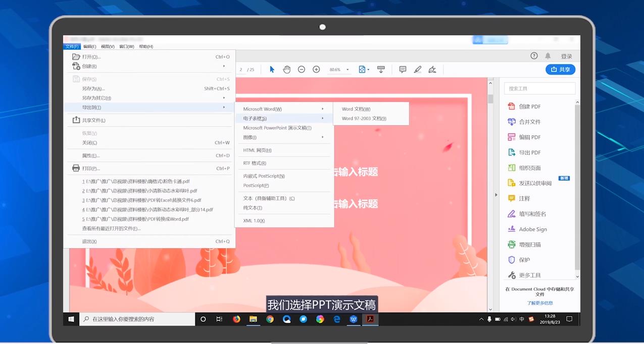The image size is (644, 344).
Task: Click the zoom in plus icon
Action: coord(316,70)
